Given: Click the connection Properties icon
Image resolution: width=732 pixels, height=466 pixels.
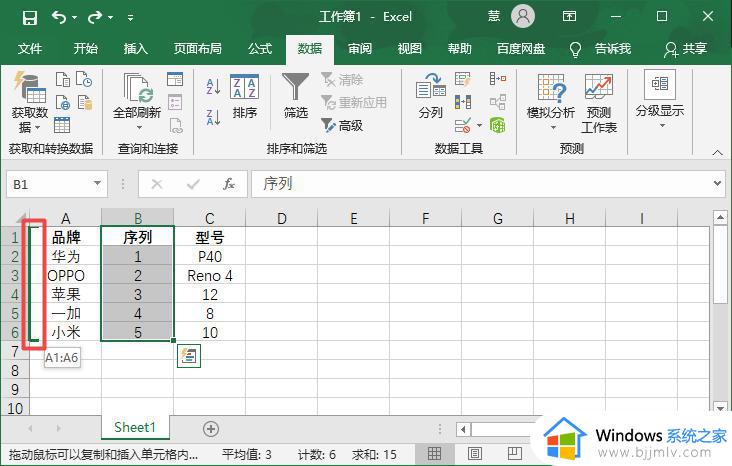Looking at the screenshot, I should [175, 102].
